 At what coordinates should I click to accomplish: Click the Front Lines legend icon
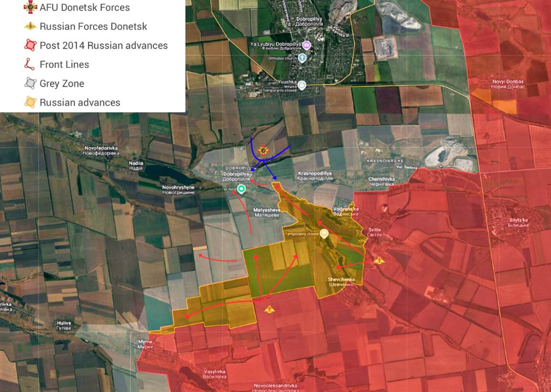(29, 65)
